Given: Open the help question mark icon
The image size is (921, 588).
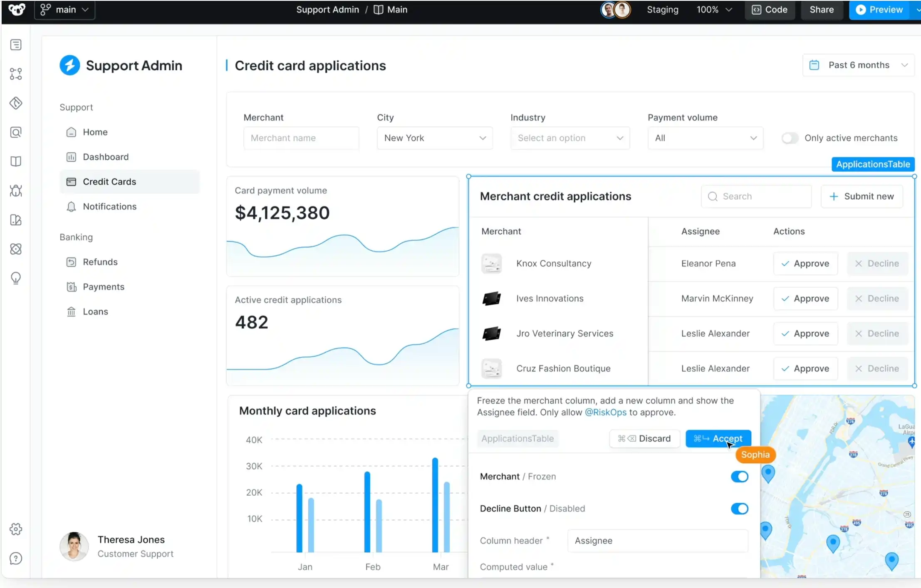Looking at the screenshot, I should coord(16,558).
